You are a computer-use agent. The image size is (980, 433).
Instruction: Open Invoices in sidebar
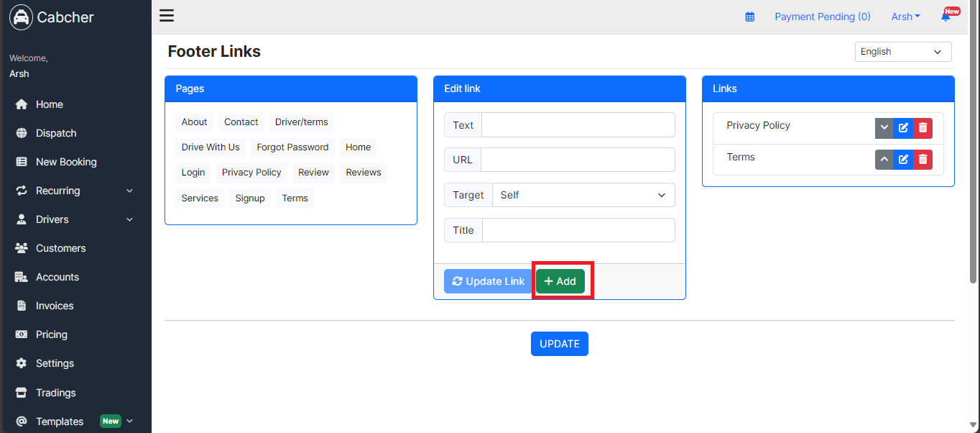tap(55, 306)
